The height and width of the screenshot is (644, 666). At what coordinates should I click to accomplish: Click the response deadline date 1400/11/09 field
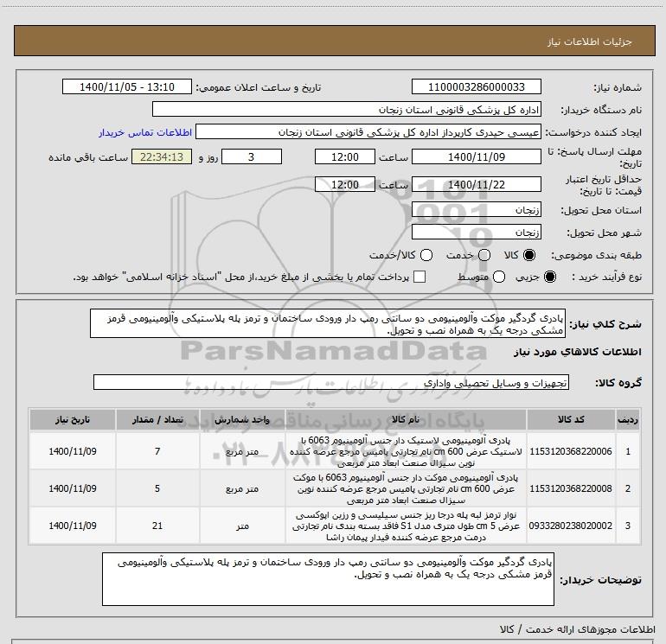click(x=476, y=156)
